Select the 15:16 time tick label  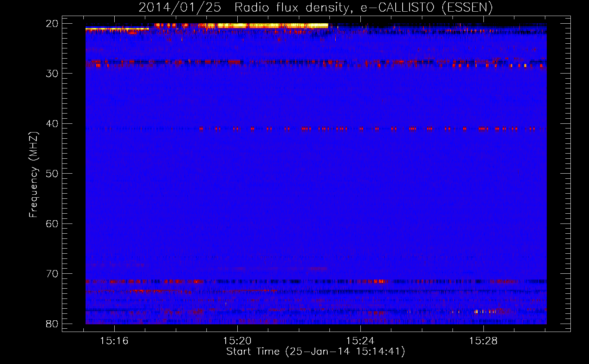114,341
